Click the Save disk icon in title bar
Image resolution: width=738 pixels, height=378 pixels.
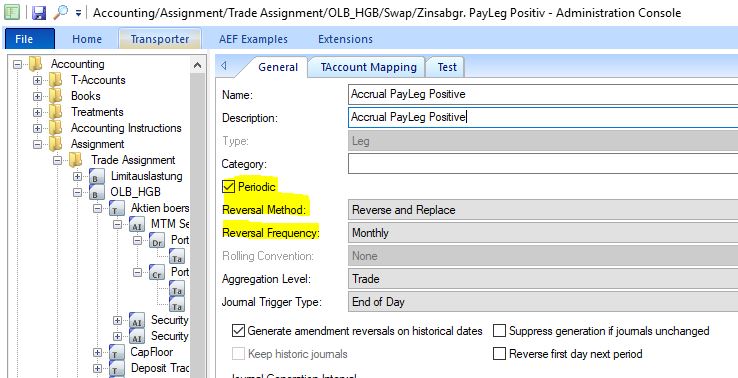pos(39,13)
